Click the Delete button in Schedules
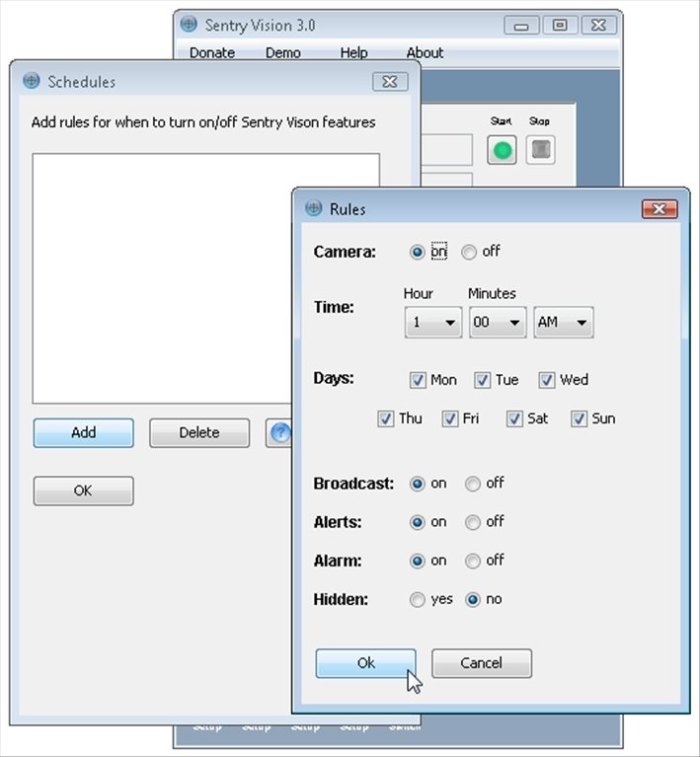700x757 pixels. pyautogui.click(x=199, y=432)
